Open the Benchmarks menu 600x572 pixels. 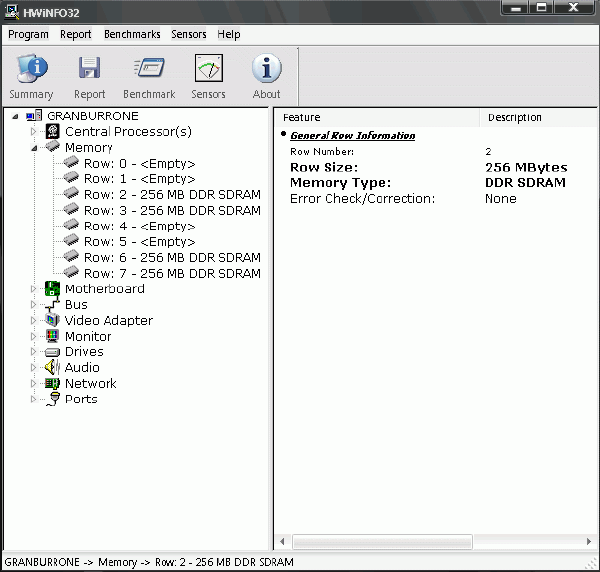[x=132, y=34]
